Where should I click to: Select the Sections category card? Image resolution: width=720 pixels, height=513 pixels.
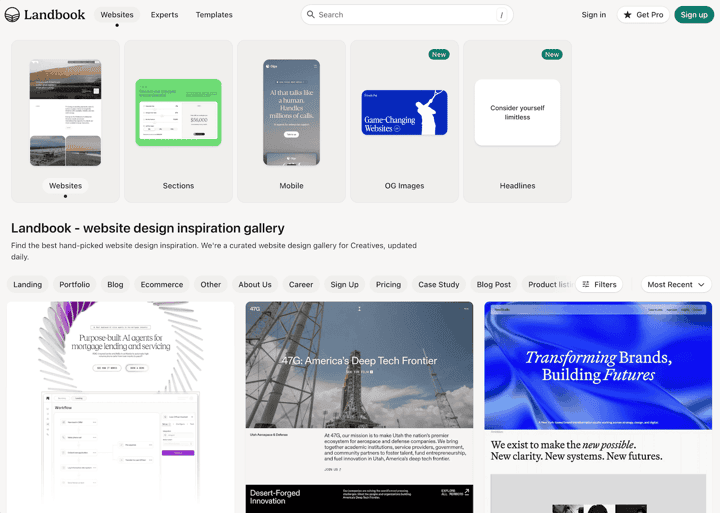[178, 121]
